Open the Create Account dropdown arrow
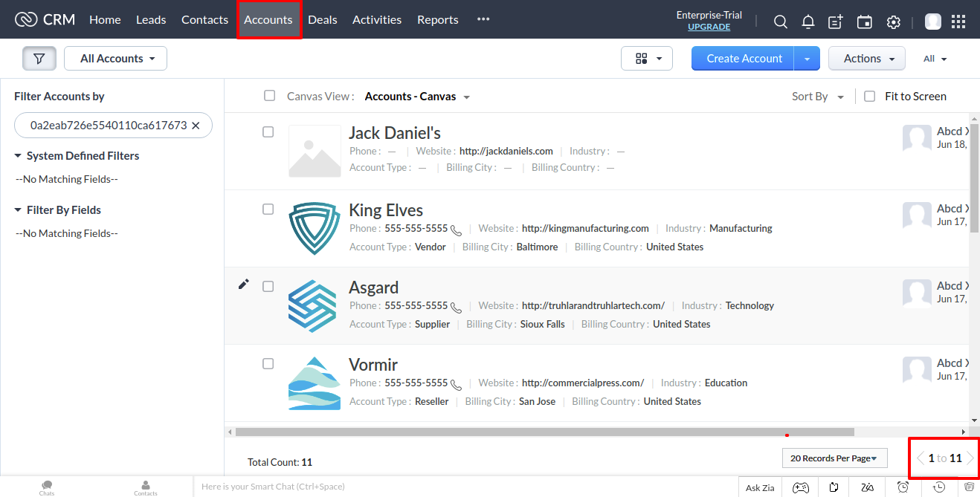The width and height of the screenshot is (980, 497). [807, 59]
